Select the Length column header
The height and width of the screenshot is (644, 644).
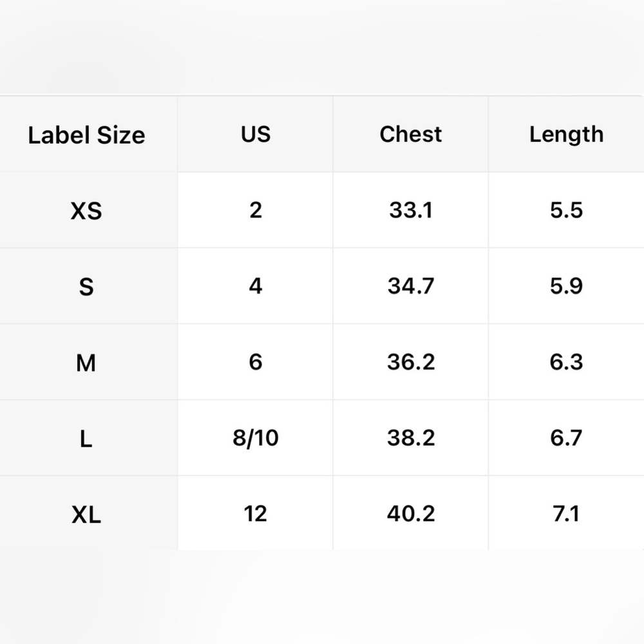(566, 135)
